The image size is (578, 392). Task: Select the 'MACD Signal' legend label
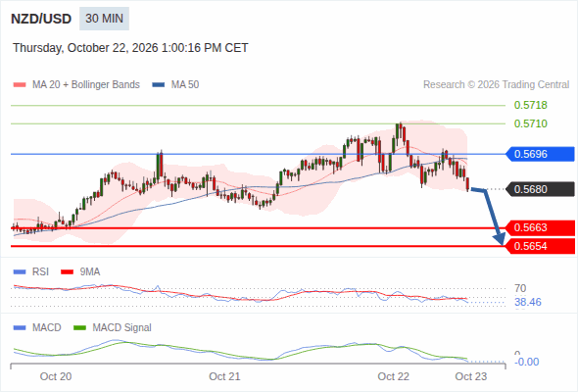[121, 328]
